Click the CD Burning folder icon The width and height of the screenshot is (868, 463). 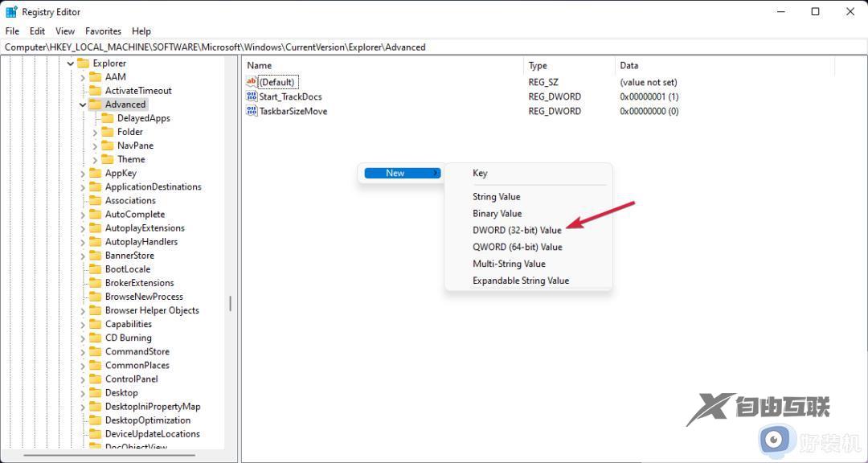(95, 338)
